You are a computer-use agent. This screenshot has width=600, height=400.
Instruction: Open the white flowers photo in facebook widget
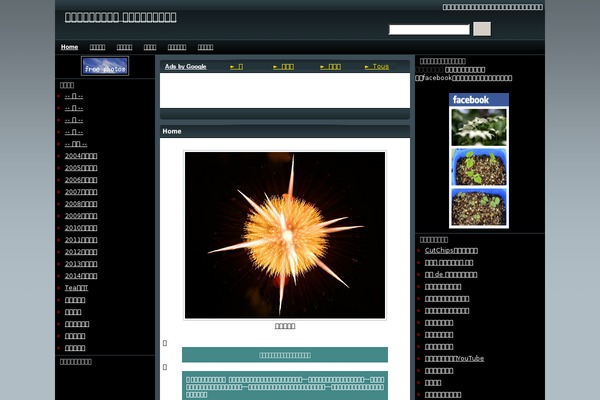[x=479, y=127]
